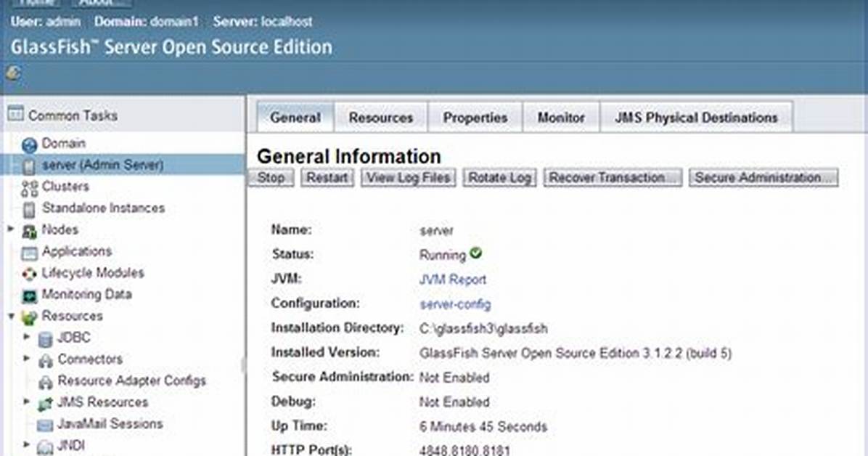This screenshot has height=456, width=868.
Task: Select Lifecycle Modules in the tree
Action: click(x=93, y=272)
